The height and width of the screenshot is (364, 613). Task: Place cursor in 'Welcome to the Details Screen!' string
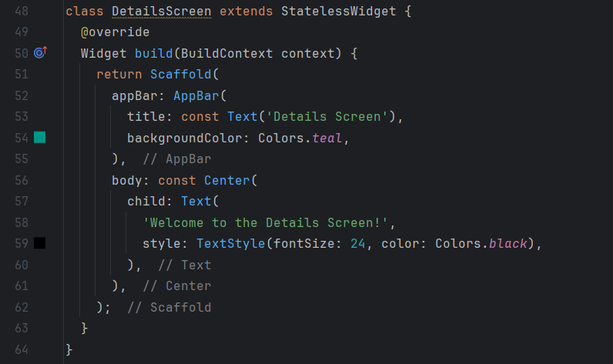(266, 222)
